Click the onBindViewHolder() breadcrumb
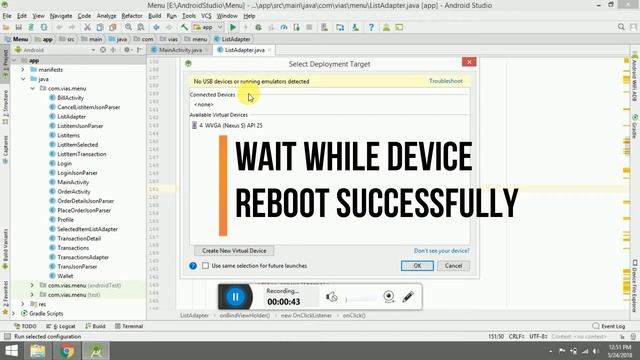The height and width of the screenshot is (360, 640). click(x=245, y=316)
